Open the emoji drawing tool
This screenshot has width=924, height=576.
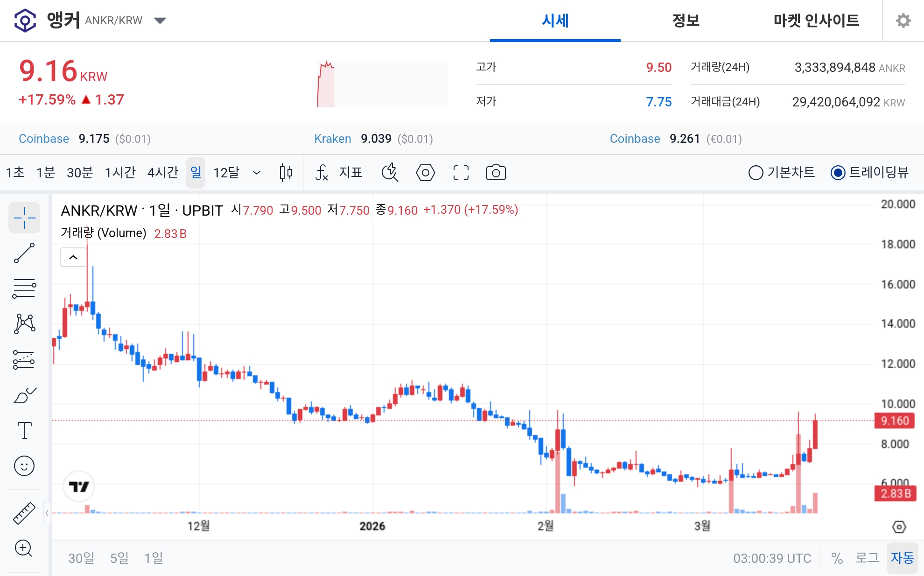[x=24, y=466]
